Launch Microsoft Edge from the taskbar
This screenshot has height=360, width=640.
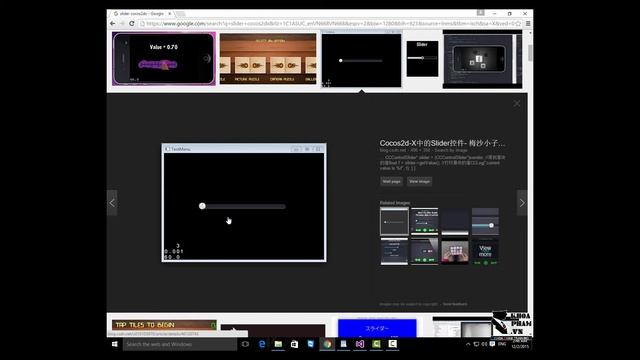(262, 344)
